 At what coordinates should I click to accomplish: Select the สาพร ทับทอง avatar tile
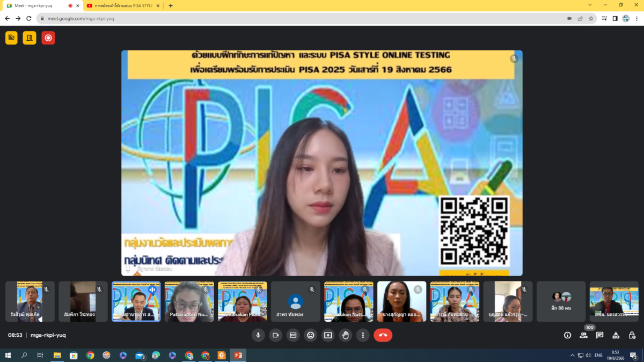(x=296, y=301)
